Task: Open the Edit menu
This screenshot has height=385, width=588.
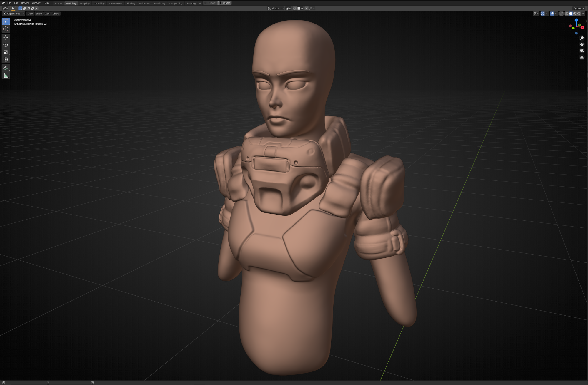Action: (x=16, y=3)
